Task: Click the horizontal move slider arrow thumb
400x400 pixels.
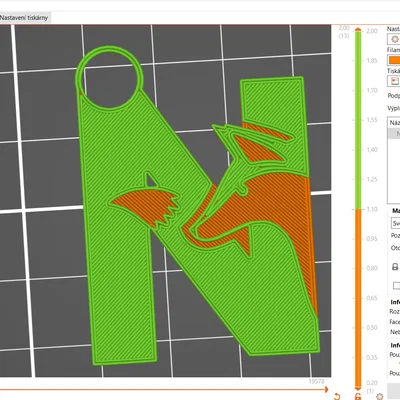Action: pos(326,389)
